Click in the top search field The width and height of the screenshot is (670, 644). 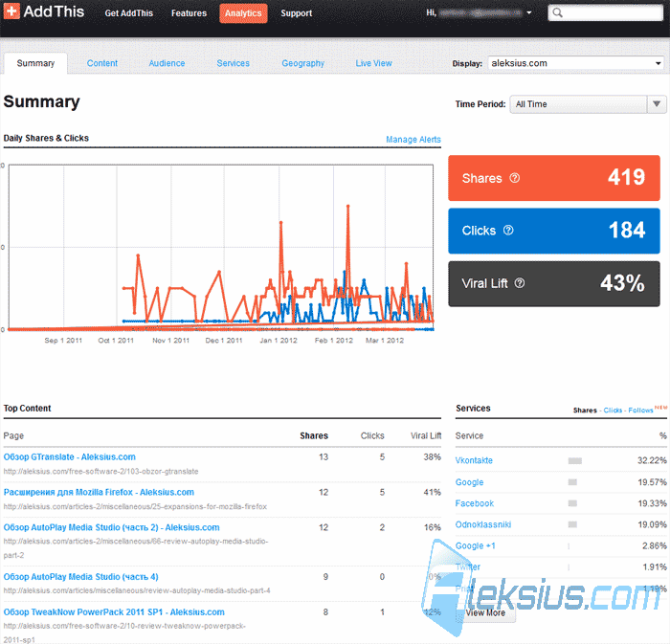(606, 12)
